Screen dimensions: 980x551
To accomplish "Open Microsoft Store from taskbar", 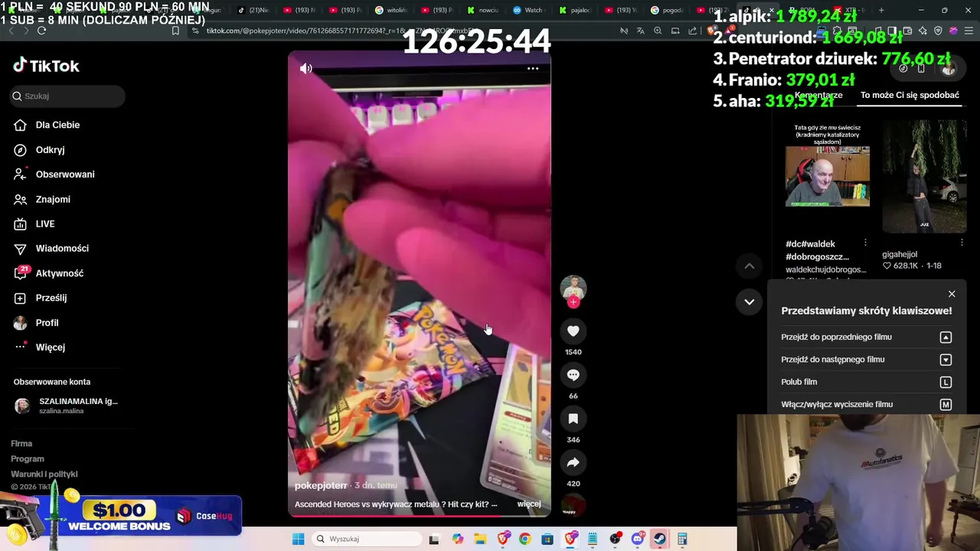I will coord(547,539).
